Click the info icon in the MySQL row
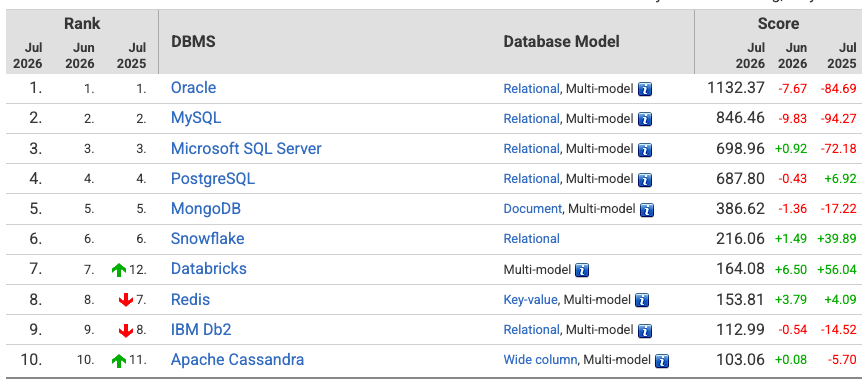The image size is (868, 382). coord(645,119)
